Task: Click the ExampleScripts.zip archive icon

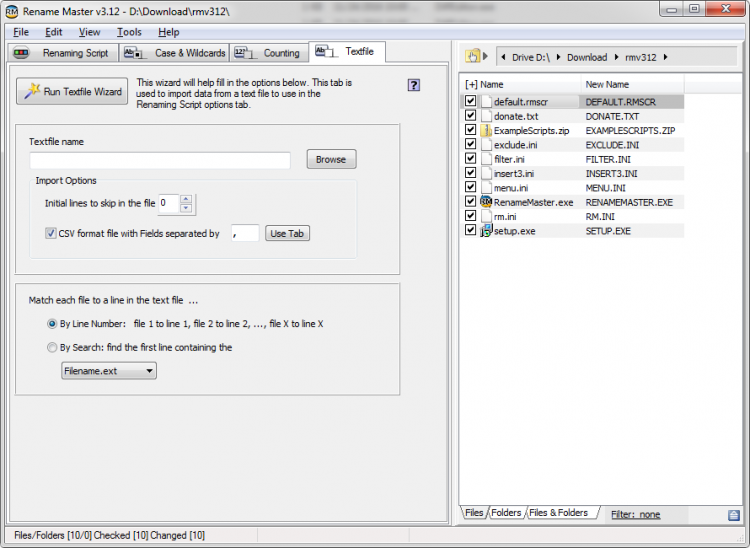Action: pyautogui.click(x=486, y=130)
